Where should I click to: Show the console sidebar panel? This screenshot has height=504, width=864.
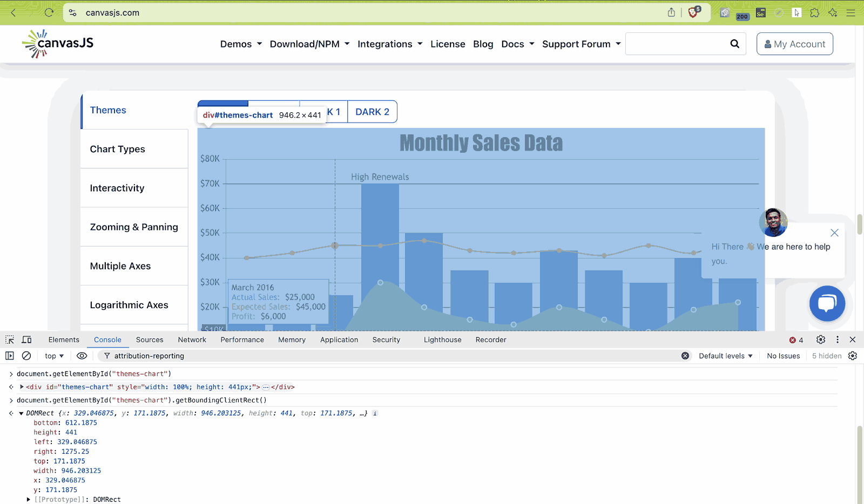[10, 356]
